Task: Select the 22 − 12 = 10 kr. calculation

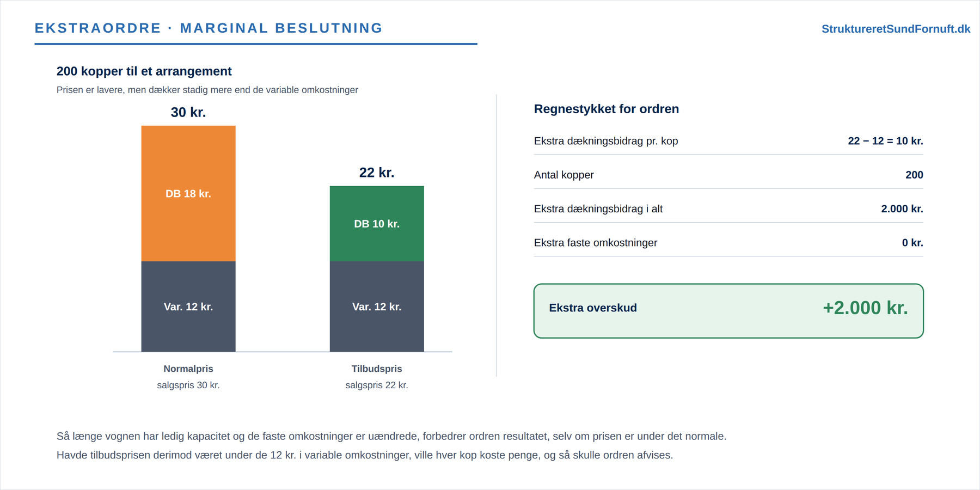Action: click(x=885, y=141)
